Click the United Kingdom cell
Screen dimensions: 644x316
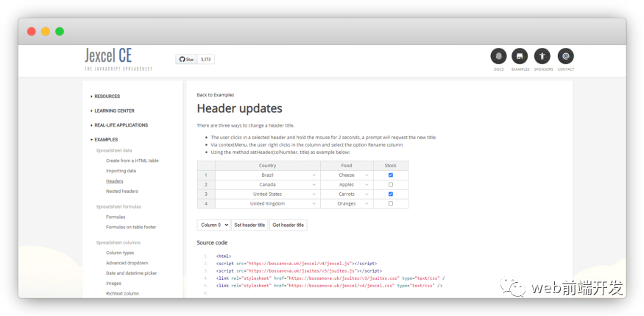tap(267, 203)
